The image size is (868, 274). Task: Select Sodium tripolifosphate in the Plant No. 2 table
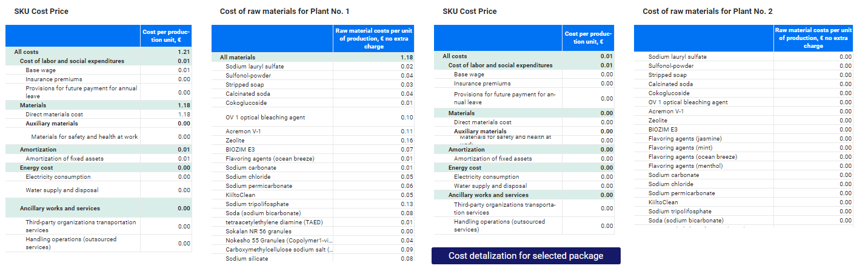681,211
